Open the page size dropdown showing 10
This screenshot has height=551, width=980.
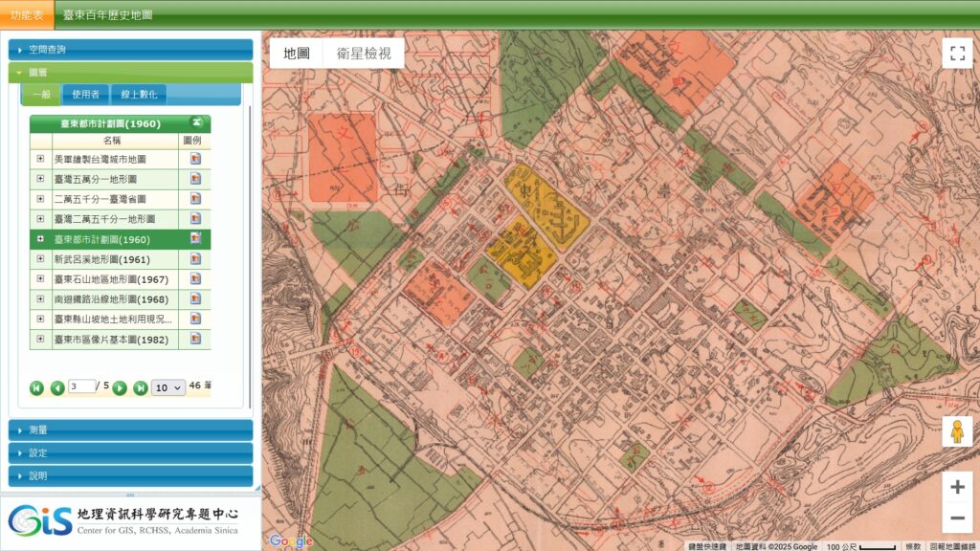click(x=168, y=387)
